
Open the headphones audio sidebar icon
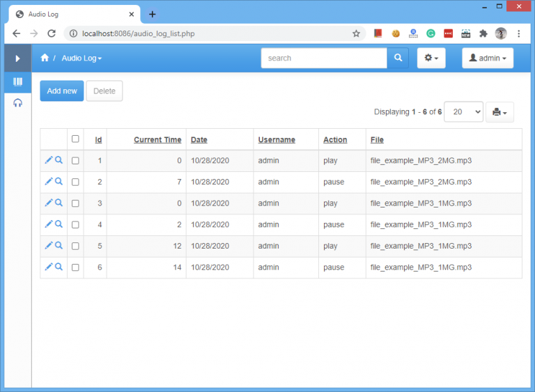coord(17,102)
